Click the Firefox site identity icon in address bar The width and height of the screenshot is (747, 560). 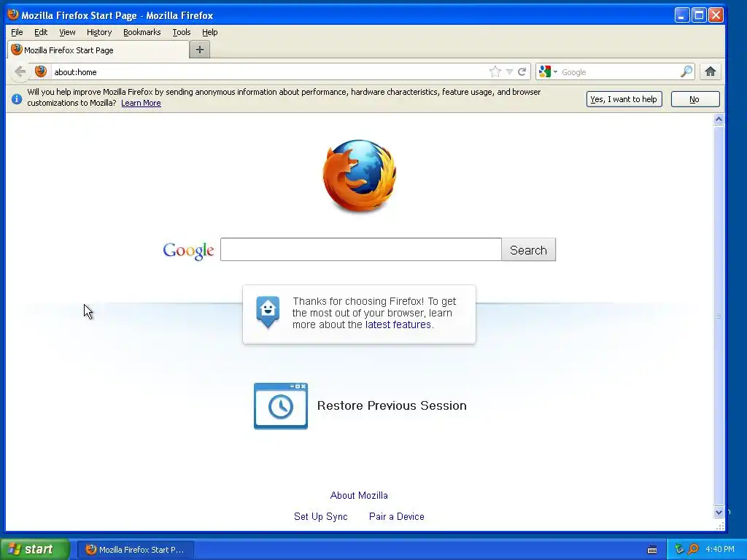pos(41,72)
